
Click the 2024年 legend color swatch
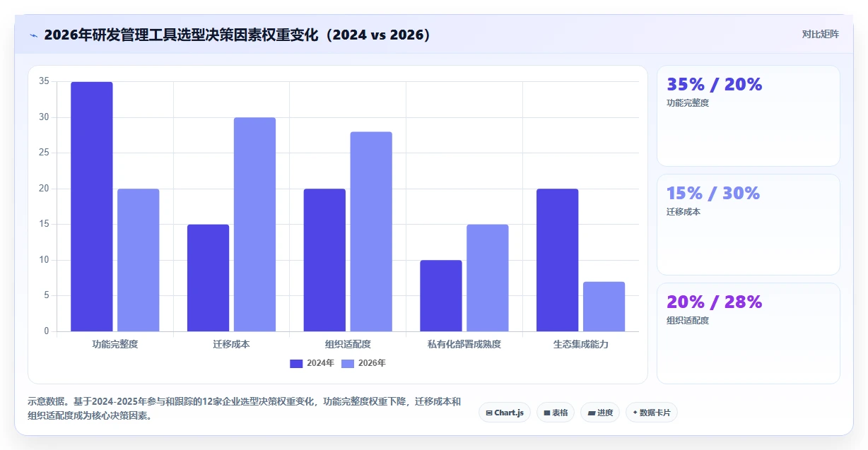click(296, 363)
